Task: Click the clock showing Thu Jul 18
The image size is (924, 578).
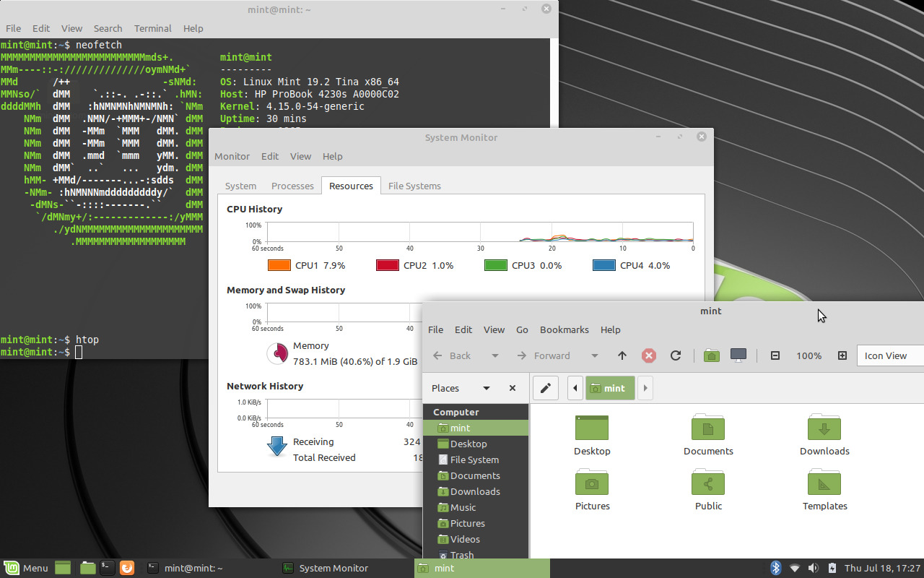Action: pos(882,568)
